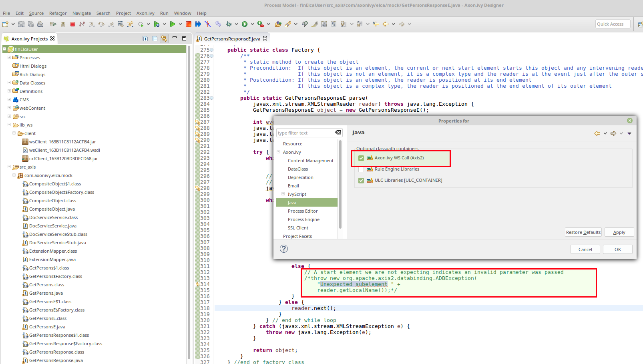643x364 pixels.
Task: Click the Debug bug toolbar icon
Action: click(229, 24)
